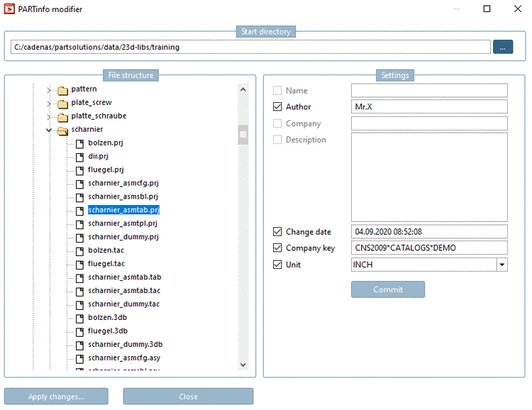Click the file icon beside scharnier_dummy.tac
532x410 pixels.
tap(79, 305)
